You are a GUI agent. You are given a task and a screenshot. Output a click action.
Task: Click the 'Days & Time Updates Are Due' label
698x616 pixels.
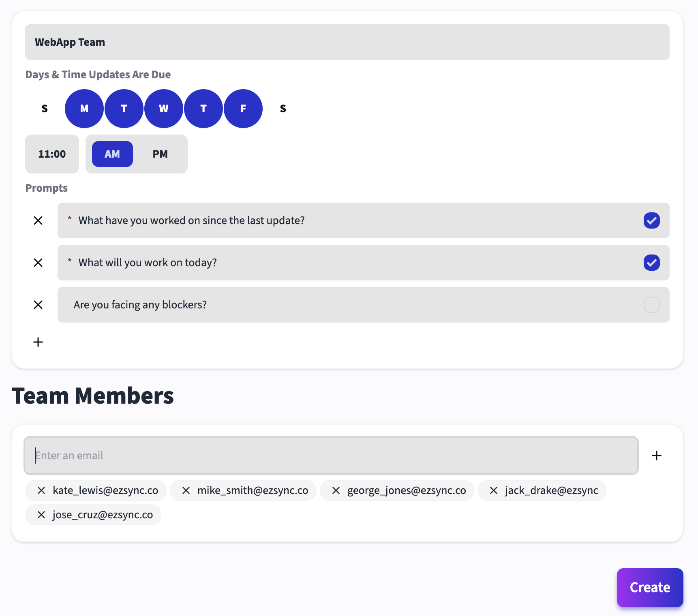tap(98, 75)
